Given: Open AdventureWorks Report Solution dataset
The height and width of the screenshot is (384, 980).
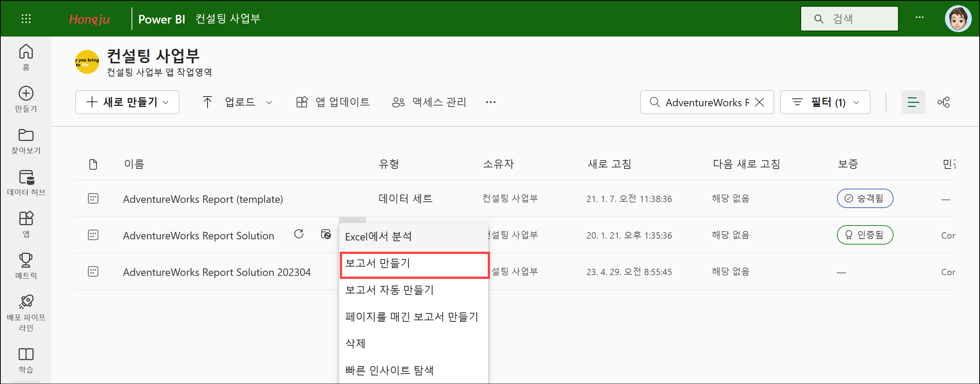Looking at the screenshot, I should tap(198, 236).
